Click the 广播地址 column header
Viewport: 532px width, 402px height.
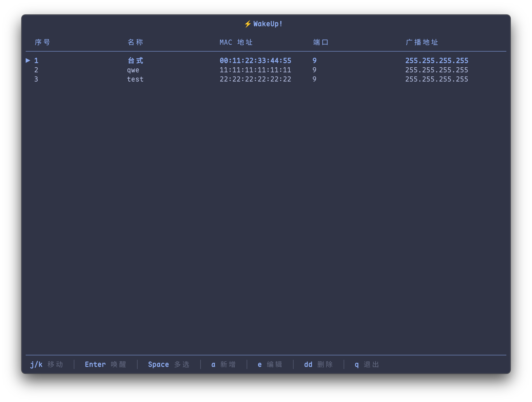coord(422,42)
